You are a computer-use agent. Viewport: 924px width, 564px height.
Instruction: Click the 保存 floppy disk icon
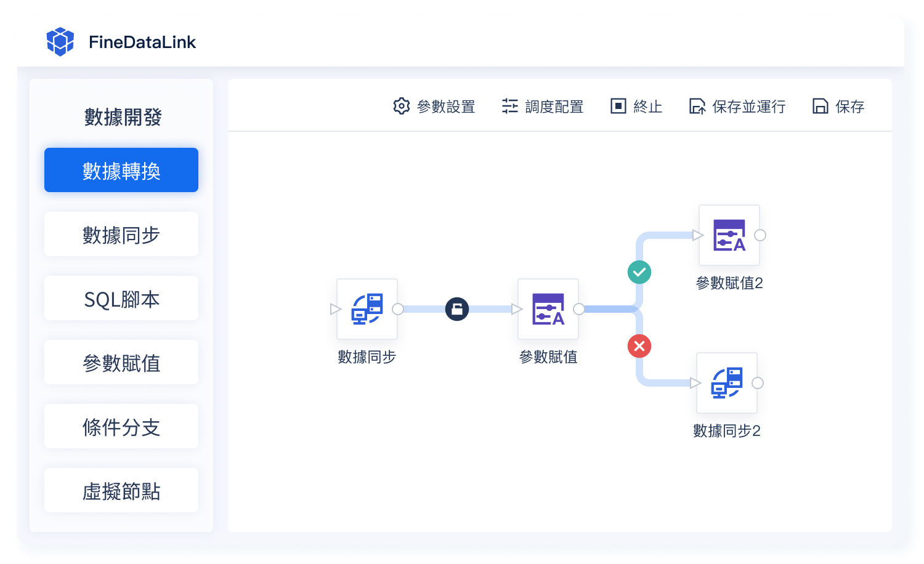tap(821, 107)
